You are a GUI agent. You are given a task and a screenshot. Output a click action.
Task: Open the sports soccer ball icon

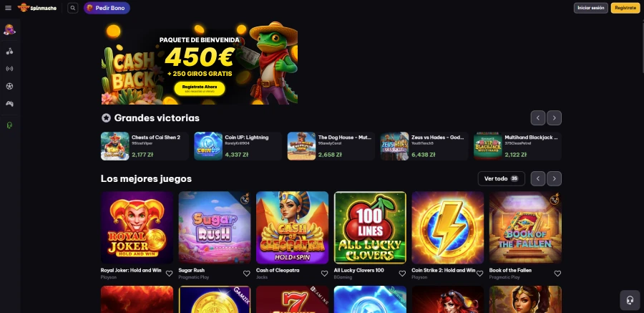click(x=9, y=86)
